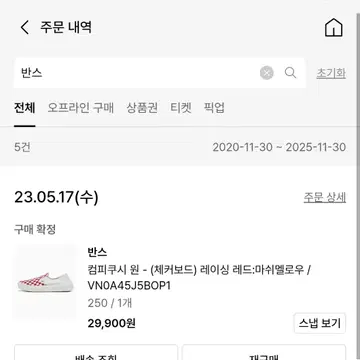Open the 컴피쿠시 원 product title
Screen dimensions: 360x360
pos(199,277)
